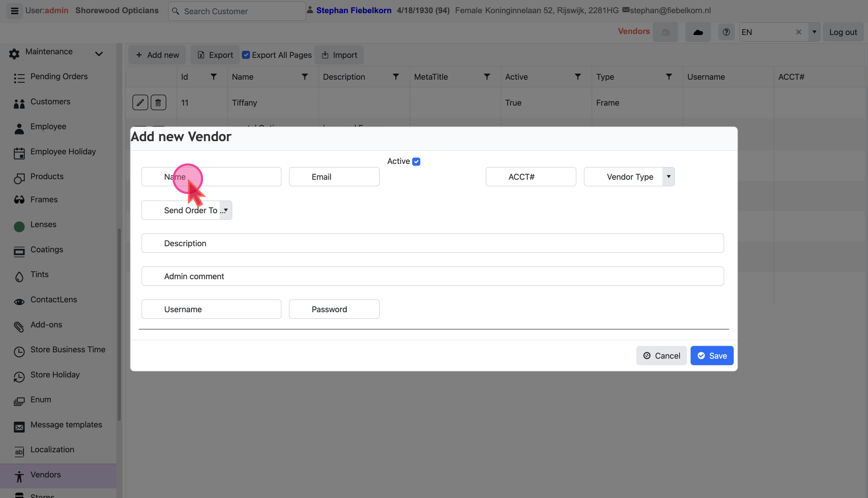This screenshot has width=868, height=498.
Task: Open the language selector dropdown arrow
Action: click(x=814, y=32)
